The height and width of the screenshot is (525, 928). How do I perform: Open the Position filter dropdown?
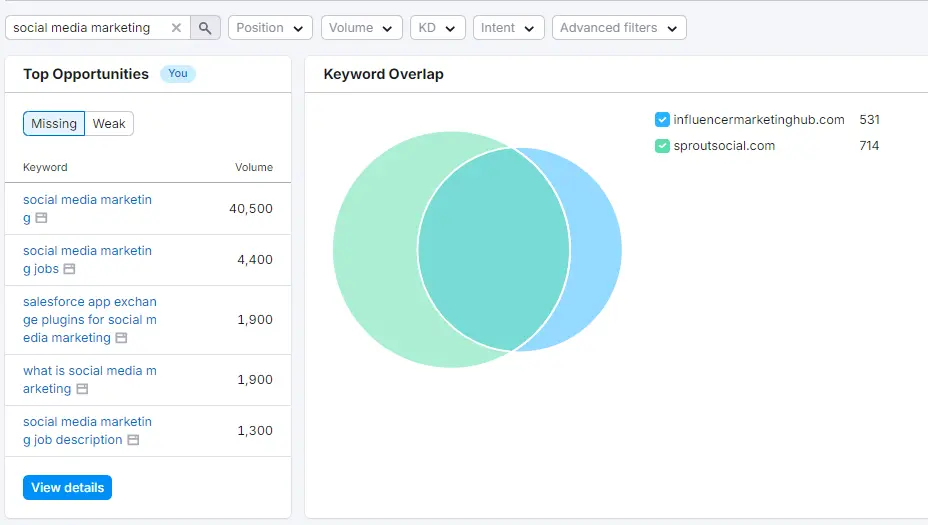[270, 28]
